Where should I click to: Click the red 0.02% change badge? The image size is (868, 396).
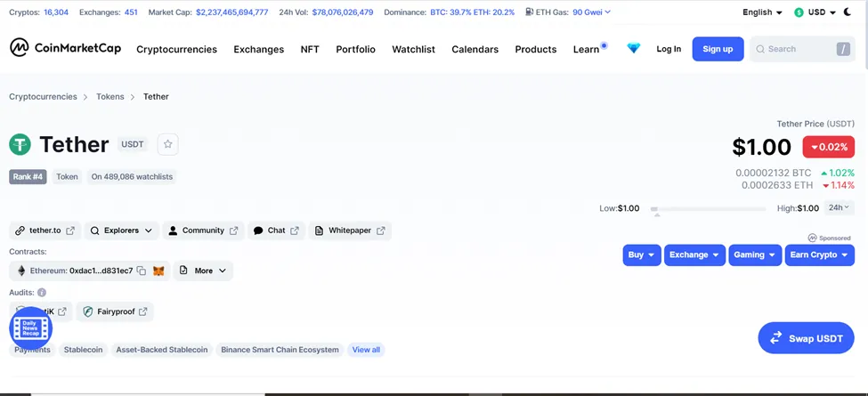[829, 147]
